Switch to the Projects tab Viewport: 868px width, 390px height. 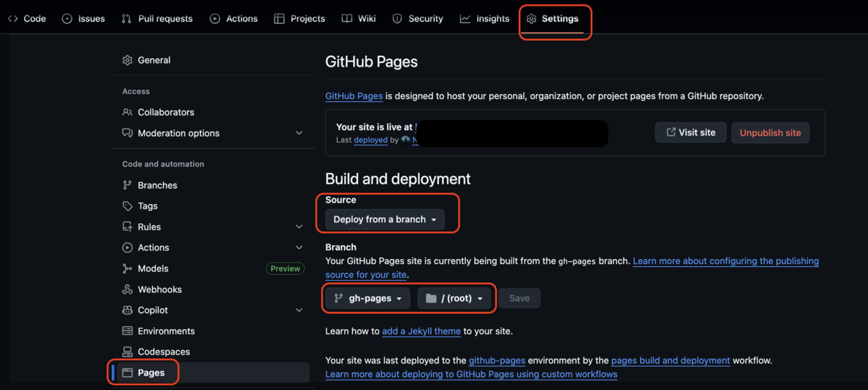tap(299, 19)
